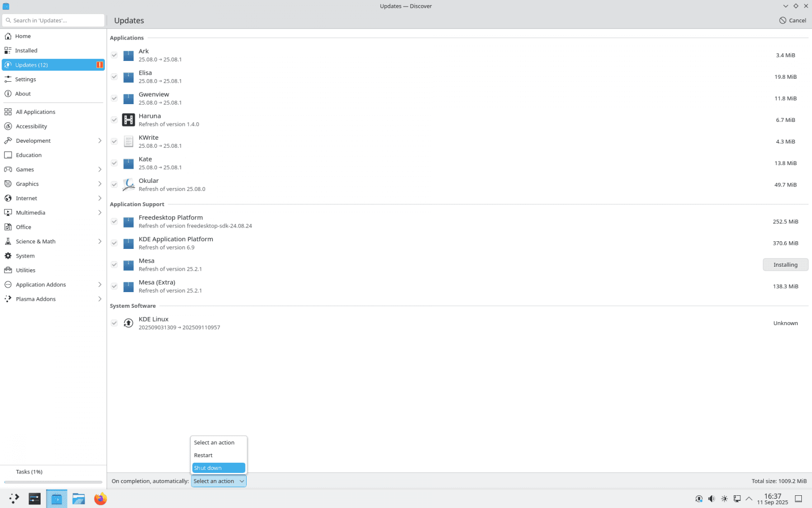This screenshot has width=812, height=508.
Task: Toggle the Okular update checkbox
Action: pyautogui.click(x=114, y=184)
